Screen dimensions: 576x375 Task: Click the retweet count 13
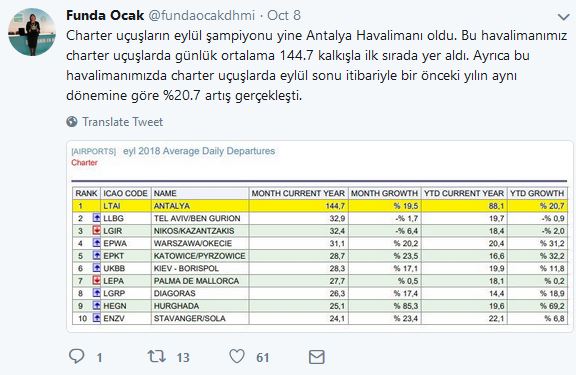click(183, 357)
